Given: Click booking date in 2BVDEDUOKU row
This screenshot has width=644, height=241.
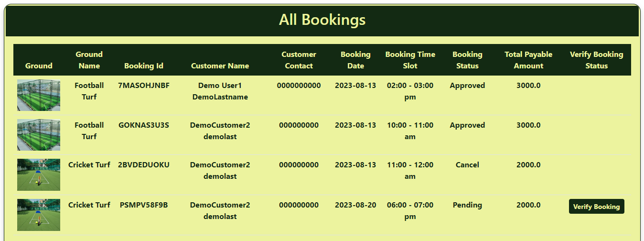Looking at the screenshot, I should [355, 165].
